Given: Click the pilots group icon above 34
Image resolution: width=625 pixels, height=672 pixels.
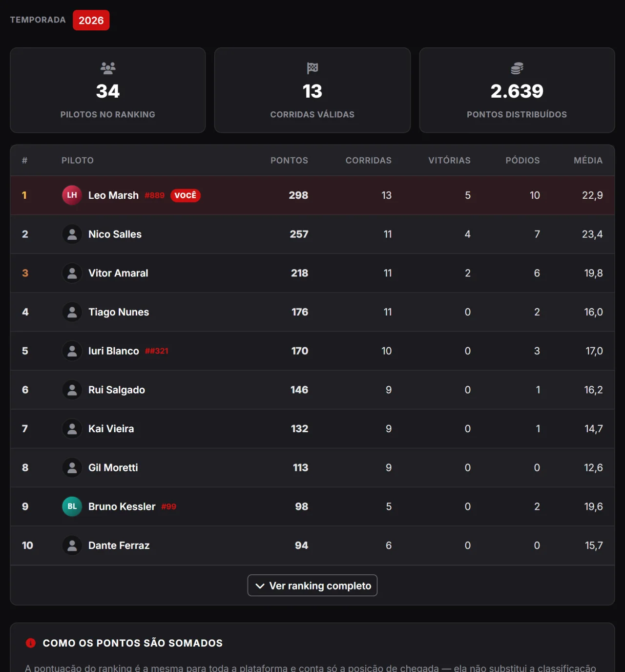Looking at the screenshot, I should pyautogui.click(x=108, y=68).
